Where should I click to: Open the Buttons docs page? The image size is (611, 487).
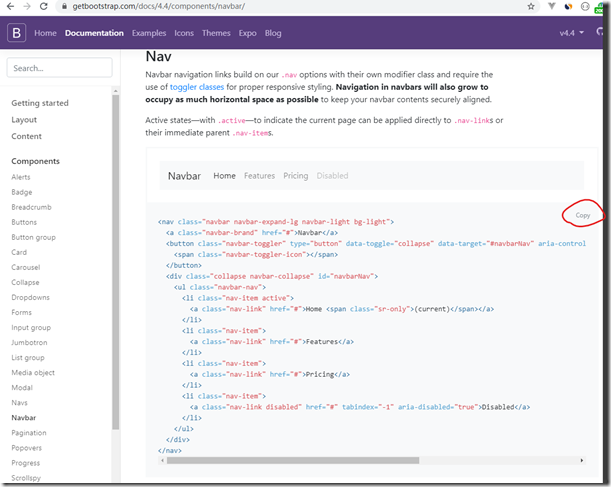pyautogui.click(x=24, y=222)
